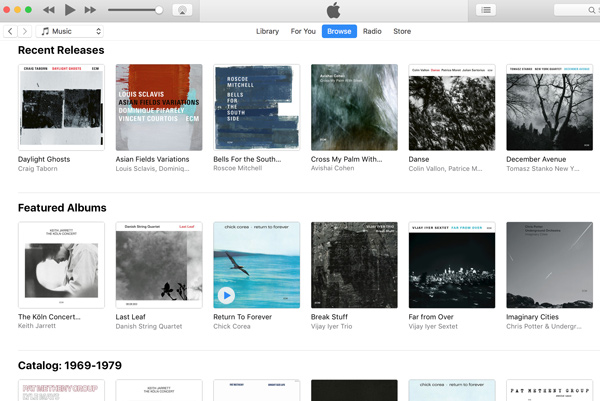Click the Catalog: 1969-1979 section heading
Image resolution: width=600 pixels, height=401 pixels.
coord(70,365)
